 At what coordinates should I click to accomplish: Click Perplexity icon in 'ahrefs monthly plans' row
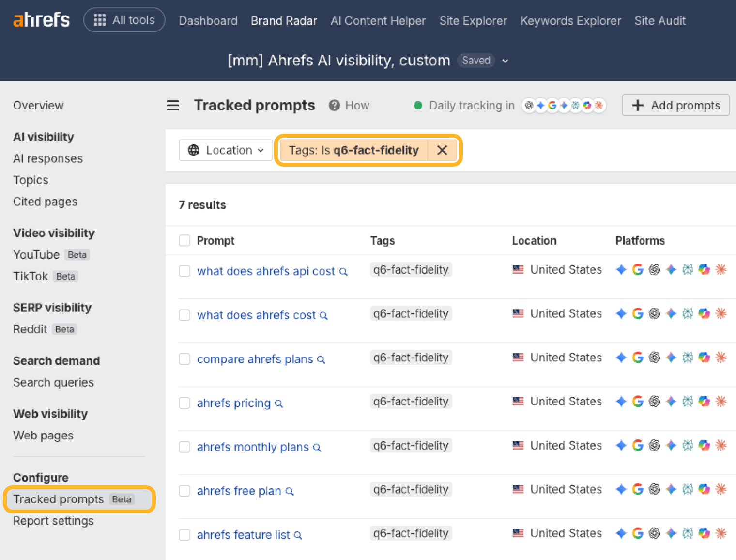pyautogui.click(x=688, y=445)
